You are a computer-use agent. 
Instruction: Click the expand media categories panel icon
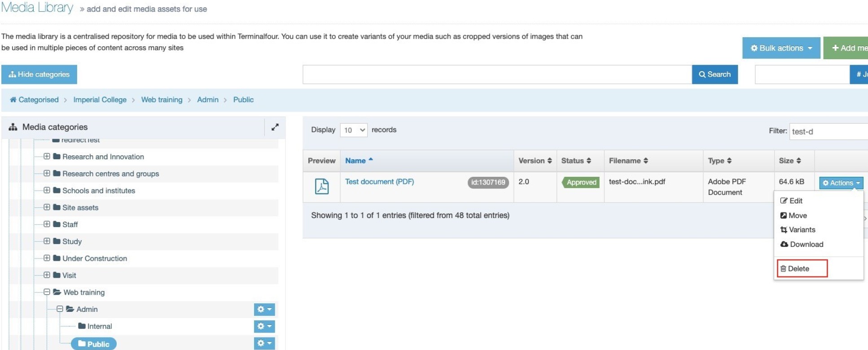(275, 127)
